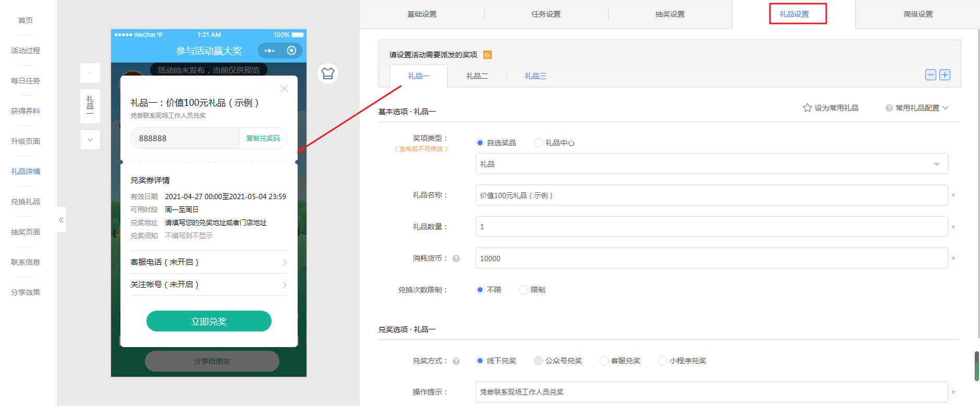Screen dimensions: 980x406
Task: Expand the 关注帐号（未开启）row
Action: [x=209, y=285]
